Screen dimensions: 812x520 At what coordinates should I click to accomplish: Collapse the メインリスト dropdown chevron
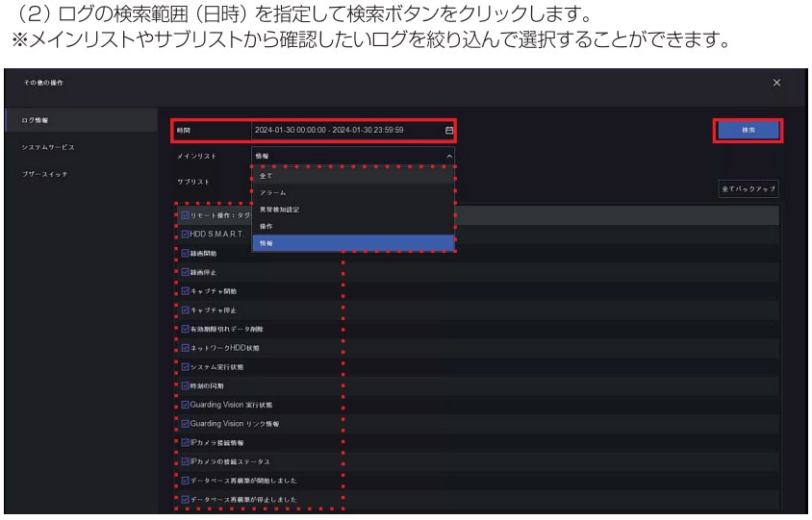448,155
